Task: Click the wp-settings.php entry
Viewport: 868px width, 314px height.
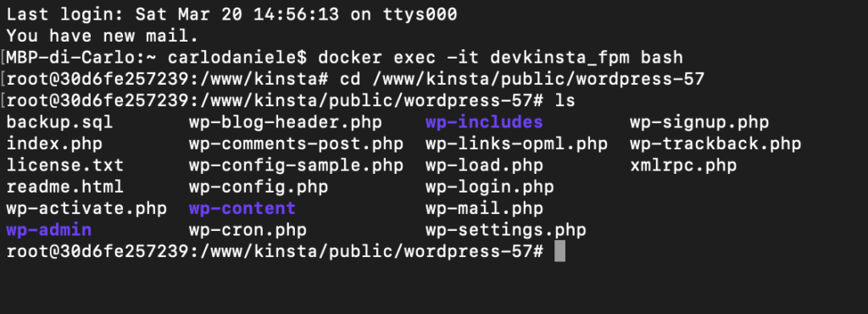Action: point(505,230)
